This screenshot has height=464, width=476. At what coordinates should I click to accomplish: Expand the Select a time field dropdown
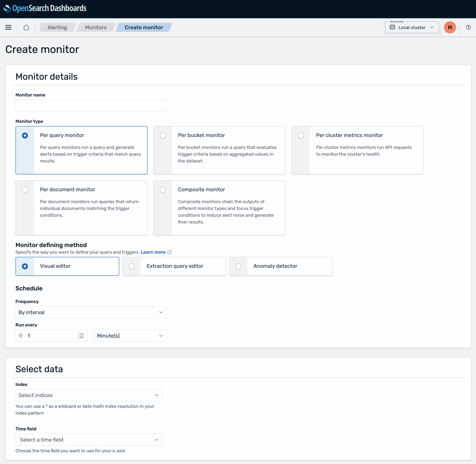89,439
